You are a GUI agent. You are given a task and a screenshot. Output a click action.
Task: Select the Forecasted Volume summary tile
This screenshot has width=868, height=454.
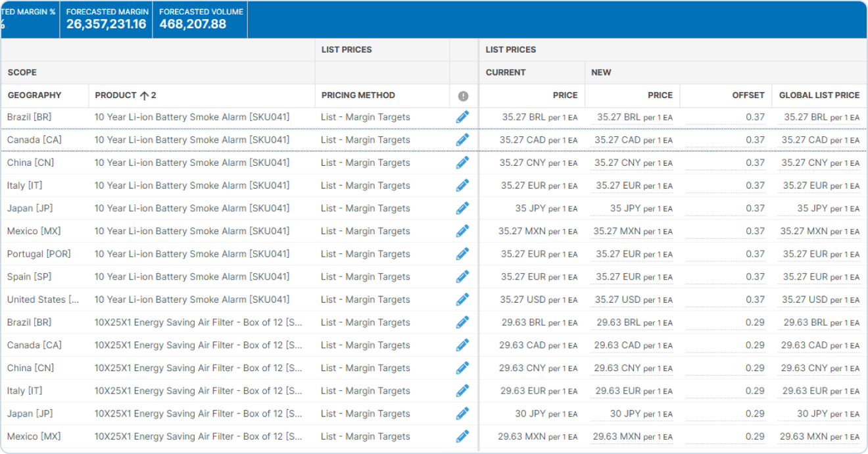(x=201, y=18)
